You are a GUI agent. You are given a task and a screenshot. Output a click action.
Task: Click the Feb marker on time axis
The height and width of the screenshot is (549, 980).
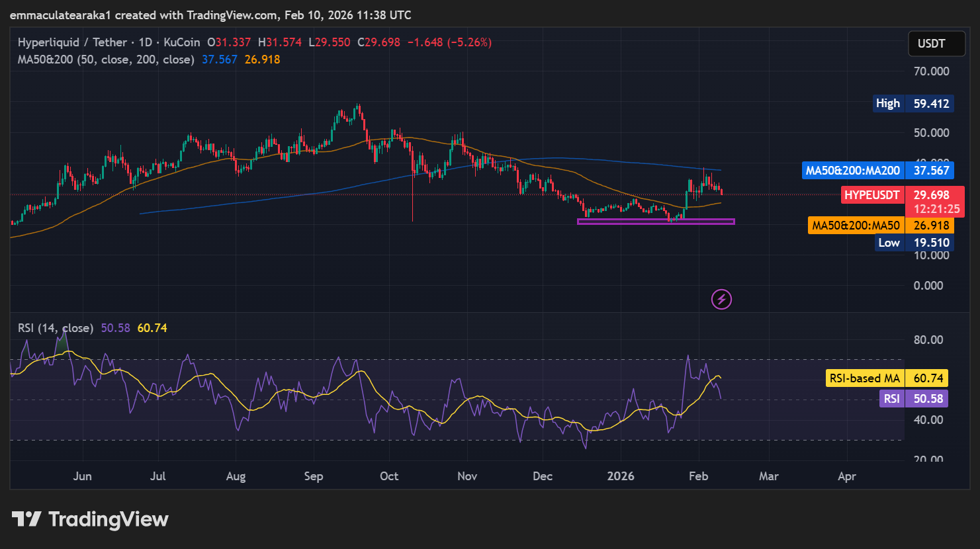698,476
